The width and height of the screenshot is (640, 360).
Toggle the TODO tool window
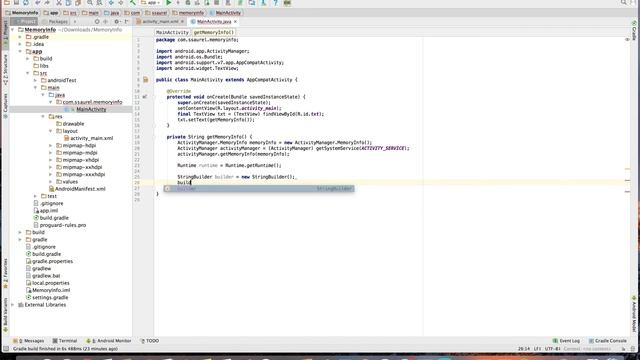tap(149, 341)
